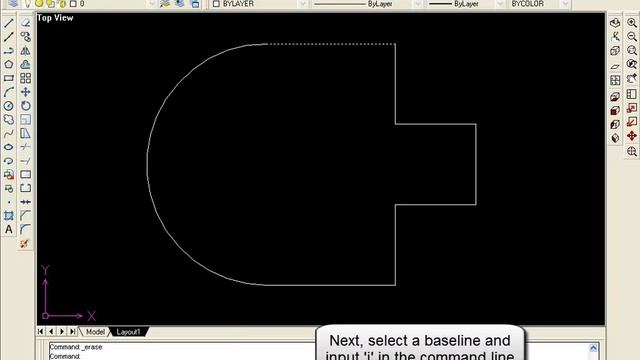The width and height of the screenshot is (640, 360).
Task: Toggle the layer on/off lightbulb
Action: 28,4
